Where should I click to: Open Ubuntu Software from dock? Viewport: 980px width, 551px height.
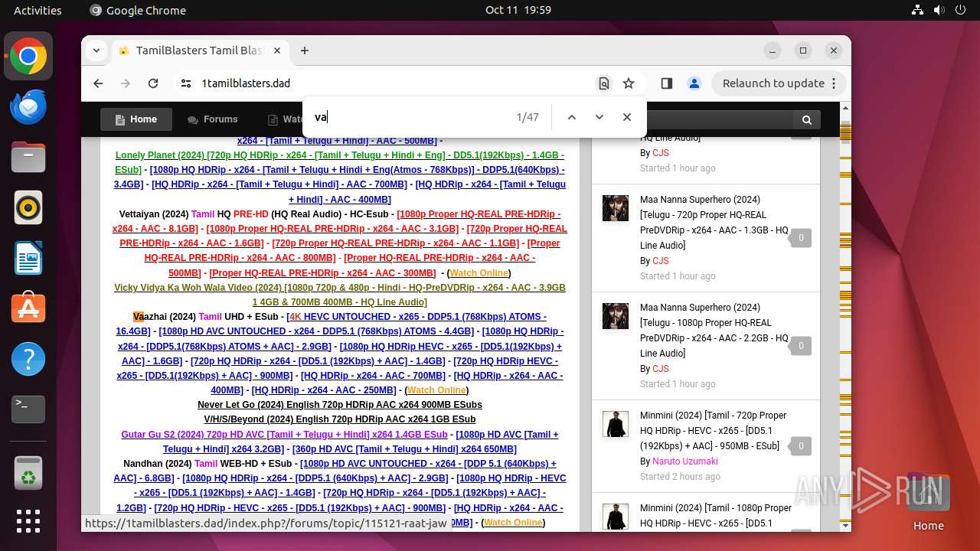tap(28, 308)
